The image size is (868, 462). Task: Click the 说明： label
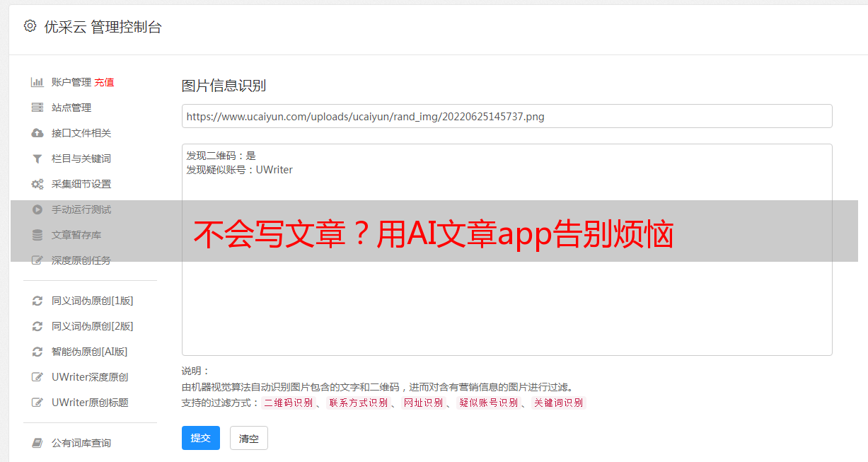(x=196, y=371)
